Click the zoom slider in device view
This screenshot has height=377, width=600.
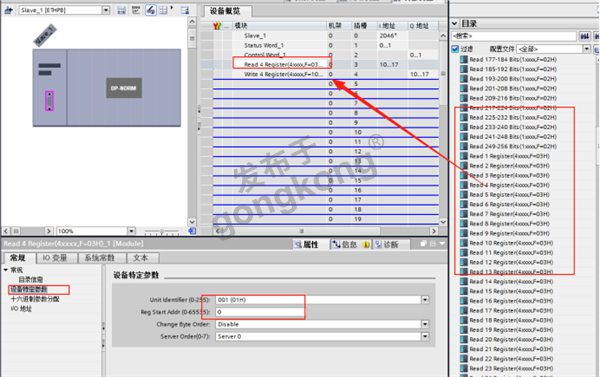tap(161, 231)
